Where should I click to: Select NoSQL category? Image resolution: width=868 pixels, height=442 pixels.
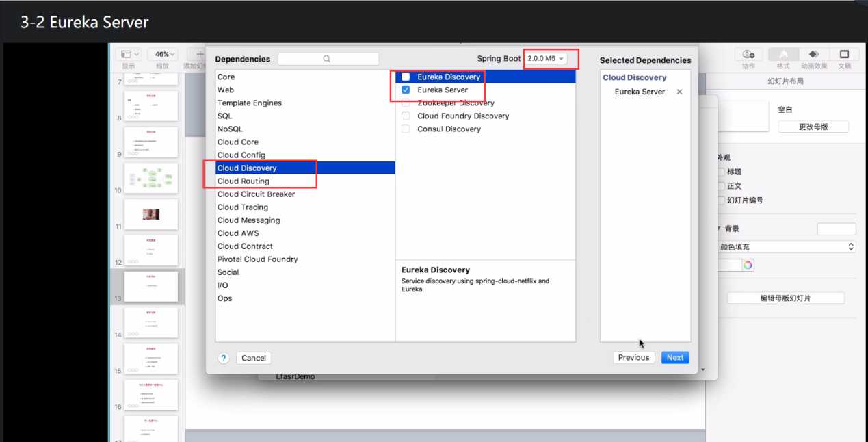coord(305,129)
